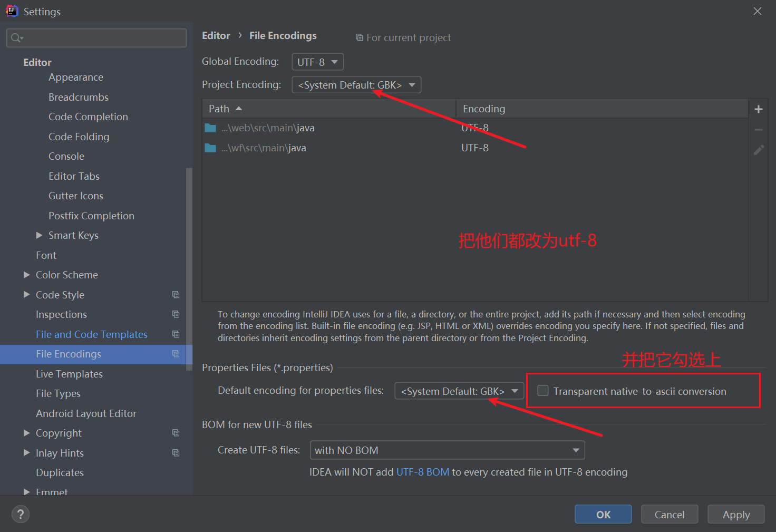Click the Apply button
This screenshot has height=532, width=776.
point(736,514)
